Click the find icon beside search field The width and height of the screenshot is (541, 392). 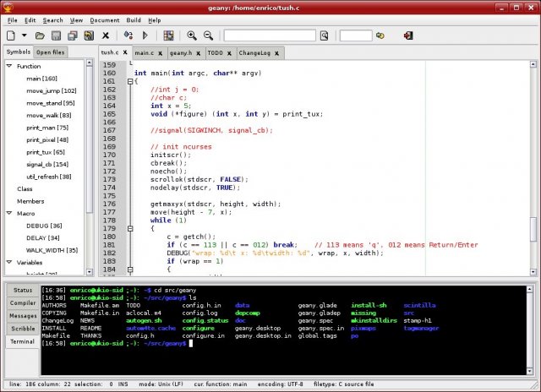324,35
